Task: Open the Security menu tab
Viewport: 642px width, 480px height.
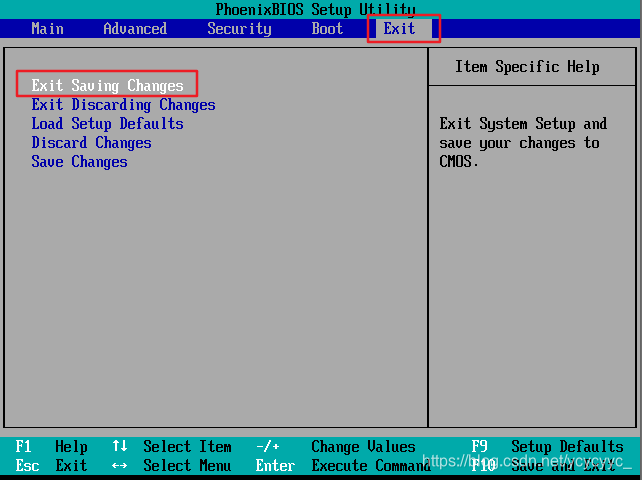Action: click(x=239, y=29)
